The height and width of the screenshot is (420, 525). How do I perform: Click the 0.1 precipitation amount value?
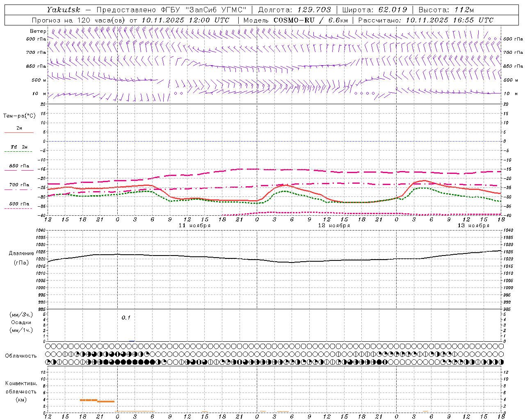coord(126,317)
